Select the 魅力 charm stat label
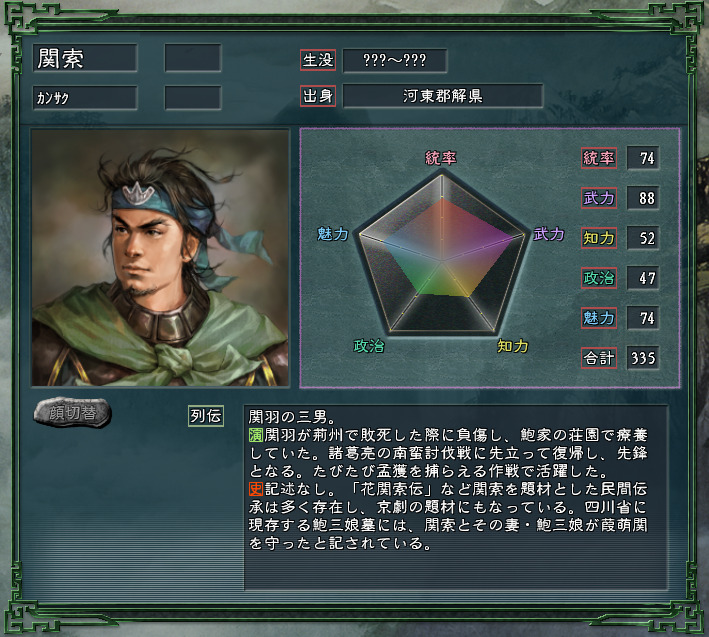This screenshot has height=637, width=709. click(x=599, y=318)
